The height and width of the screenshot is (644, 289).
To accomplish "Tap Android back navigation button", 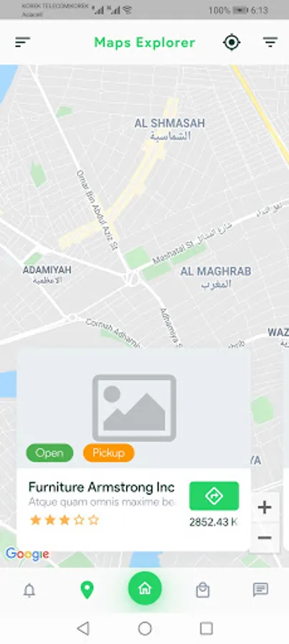I will tap(83, 628).
